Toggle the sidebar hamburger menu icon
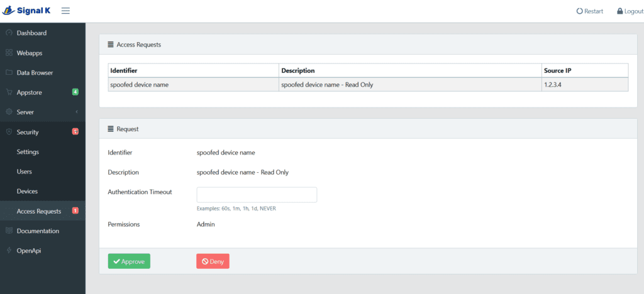644x294 pixels. click(65, 11)
